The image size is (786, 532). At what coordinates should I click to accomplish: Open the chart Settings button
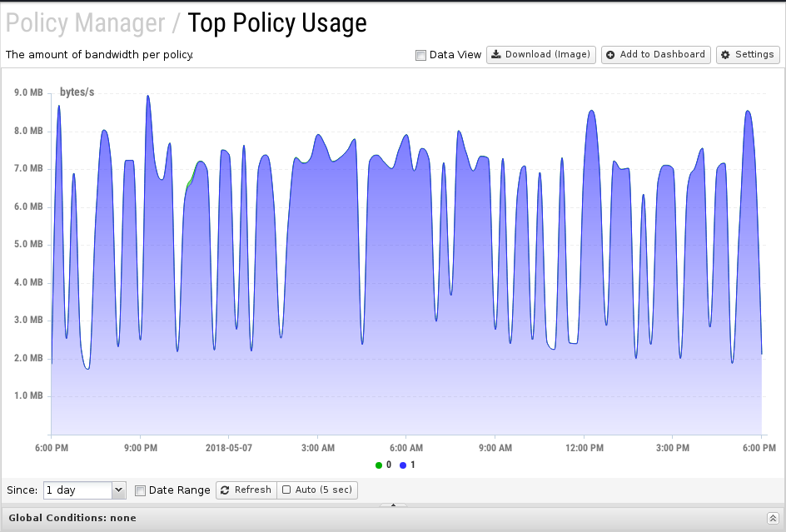pos(748,55)
